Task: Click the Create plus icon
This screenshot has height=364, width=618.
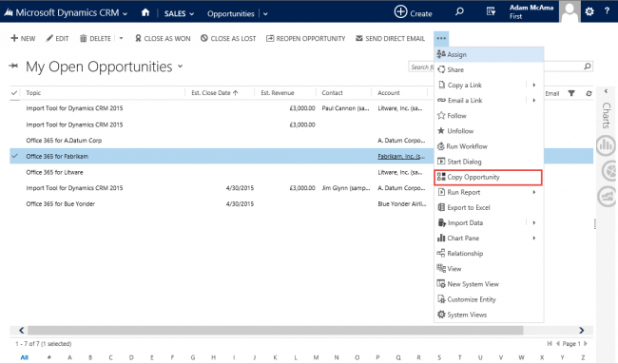Action: click(400, 11)
